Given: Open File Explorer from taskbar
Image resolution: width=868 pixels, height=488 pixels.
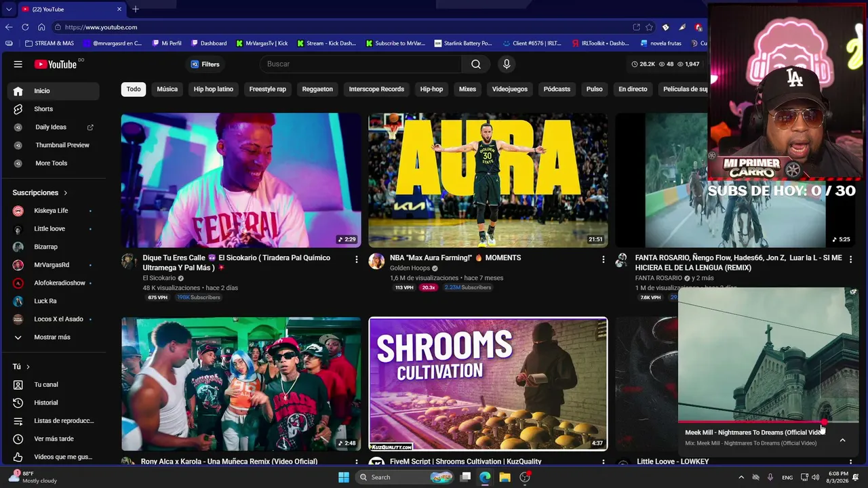Looking at the screenshot, I should click(x=505, y=477).
